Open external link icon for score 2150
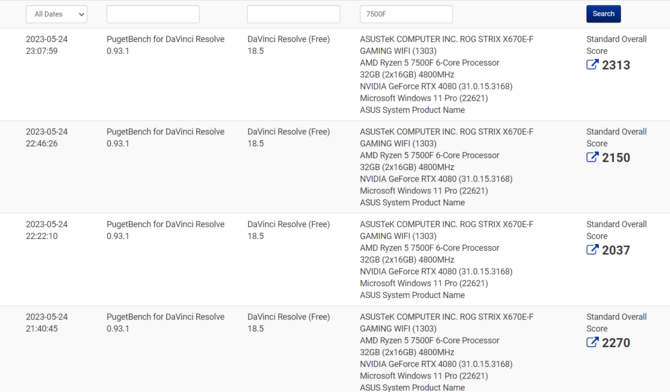The image size is (670, 392). point(592,157)
